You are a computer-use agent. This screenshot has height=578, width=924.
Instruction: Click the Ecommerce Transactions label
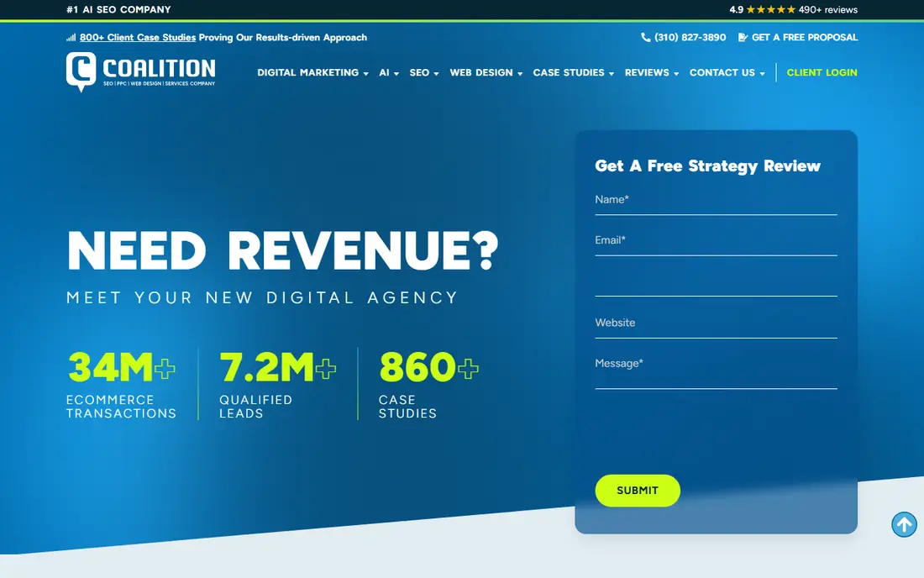pos(121,407)
